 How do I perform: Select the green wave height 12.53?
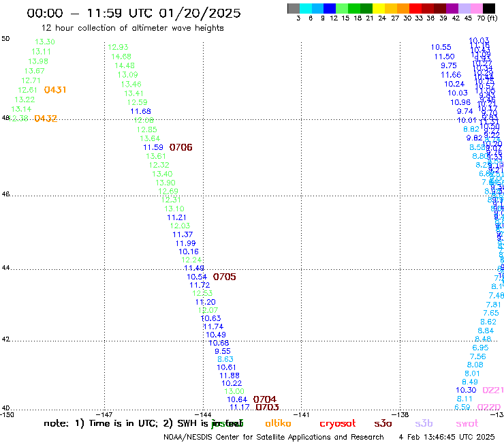(x=202, y=293)
